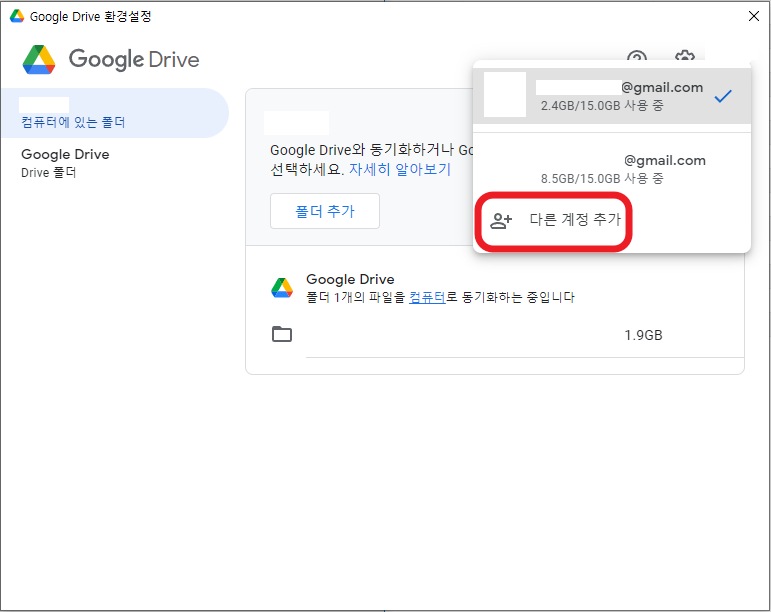Open the 컴퓨터 link in sync status
771x612 pixels.
click(427, 297)
